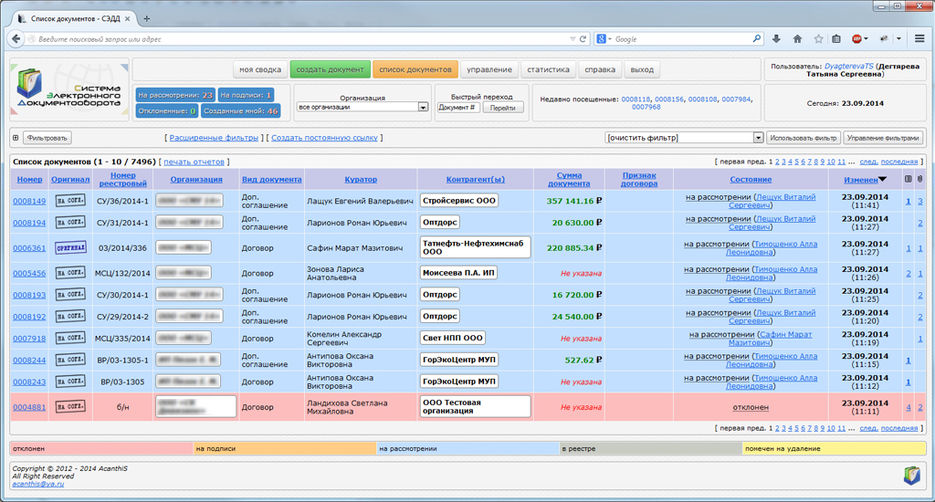Sort by the 'Куратор' column header
This screenshot has width=935, height=502.
(361, 179)
